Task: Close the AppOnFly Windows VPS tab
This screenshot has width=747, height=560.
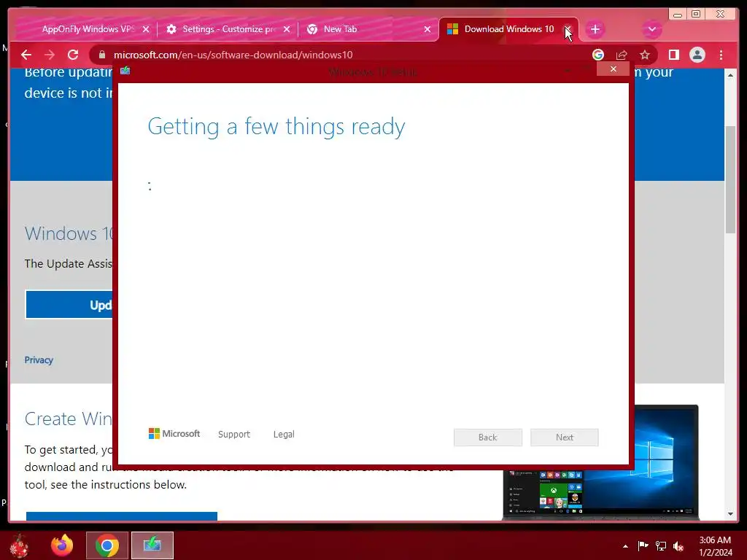Action: coord(146,29)
